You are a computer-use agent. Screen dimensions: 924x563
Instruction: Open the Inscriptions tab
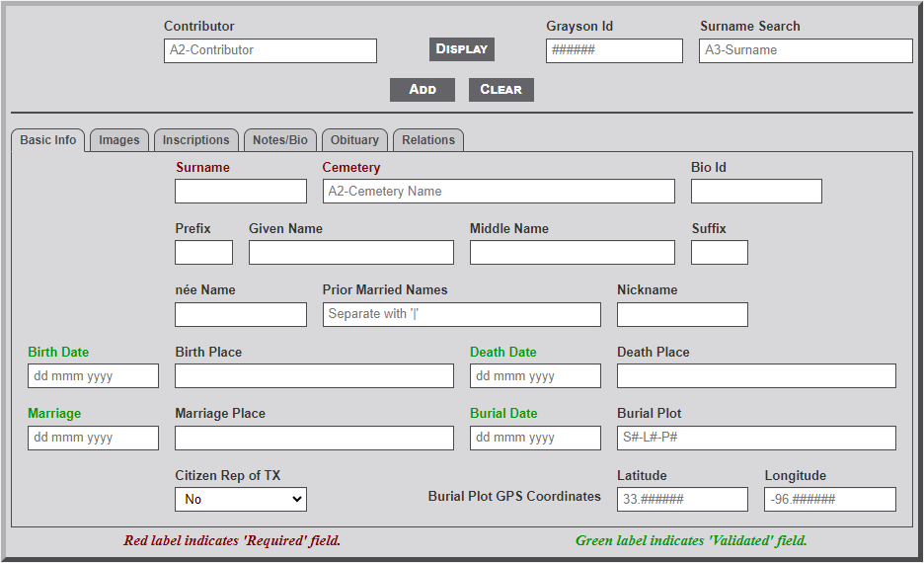tap(196, 140)
